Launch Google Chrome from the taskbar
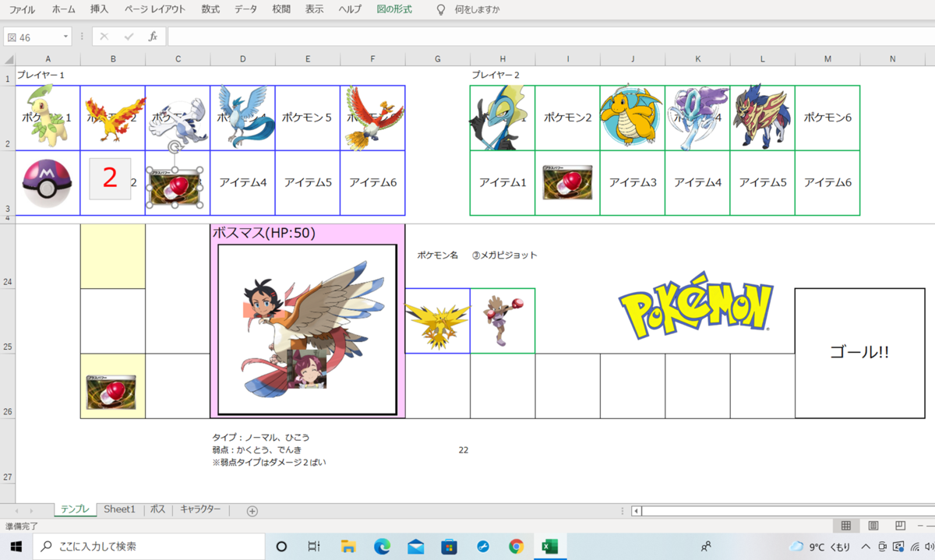 [516, 547]
